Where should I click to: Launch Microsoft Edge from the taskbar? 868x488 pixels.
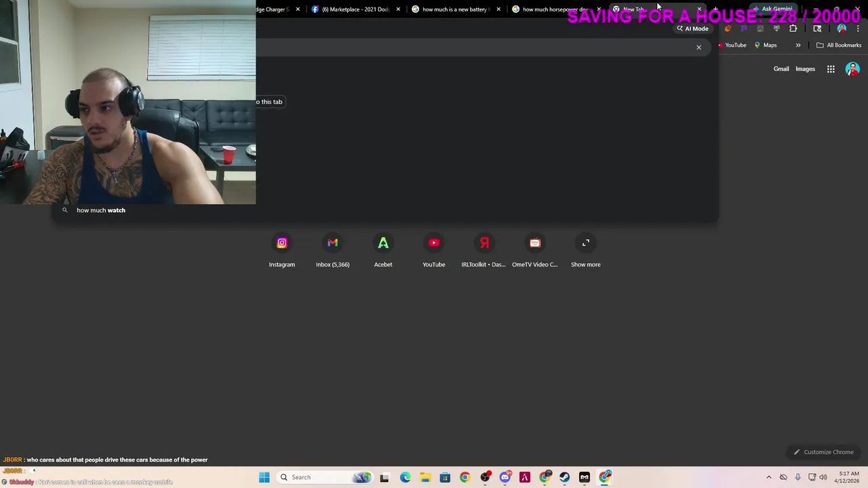405,477
